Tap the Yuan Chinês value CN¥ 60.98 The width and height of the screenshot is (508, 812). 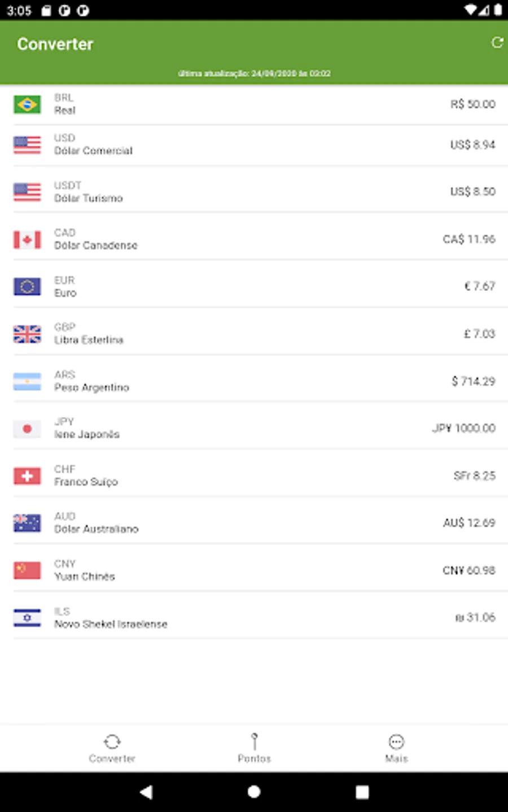point(468,571)
